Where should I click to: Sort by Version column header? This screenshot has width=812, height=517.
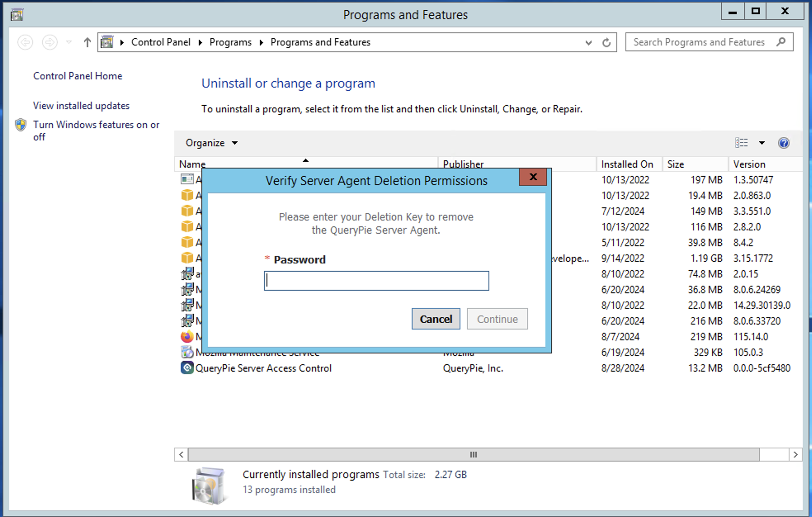click(749, 164)
